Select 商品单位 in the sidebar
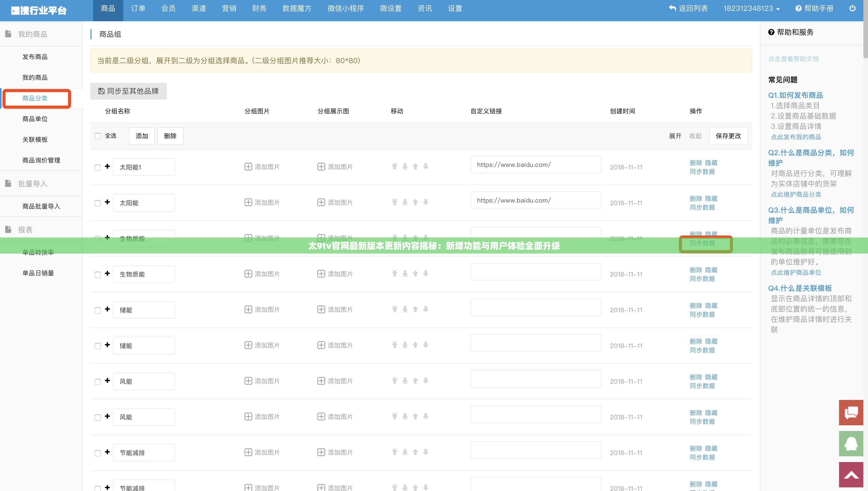The width and height of the screenshot is (868, 491). [35, 119]
